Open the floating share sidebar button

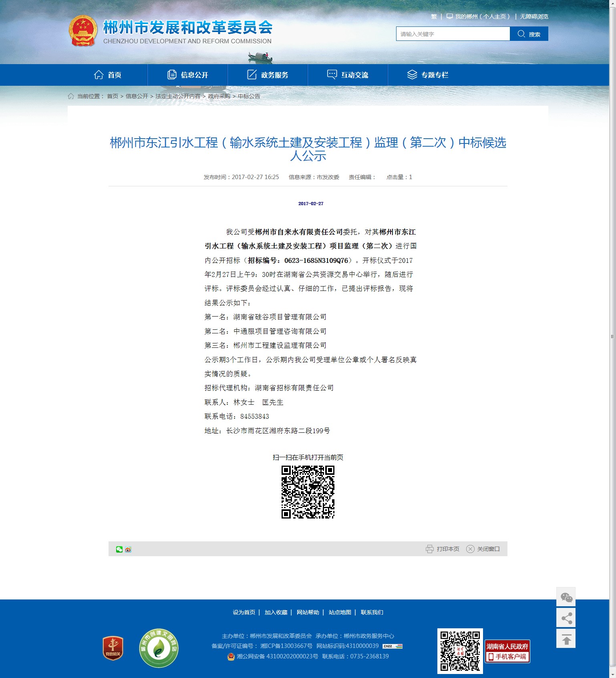point(566,618)
